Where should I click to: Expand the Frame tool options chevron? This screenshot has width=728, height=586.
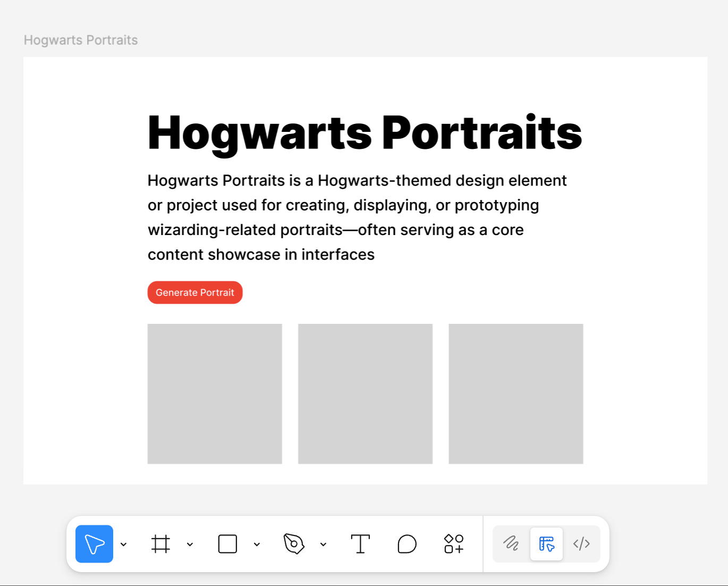tap(190, 545)
